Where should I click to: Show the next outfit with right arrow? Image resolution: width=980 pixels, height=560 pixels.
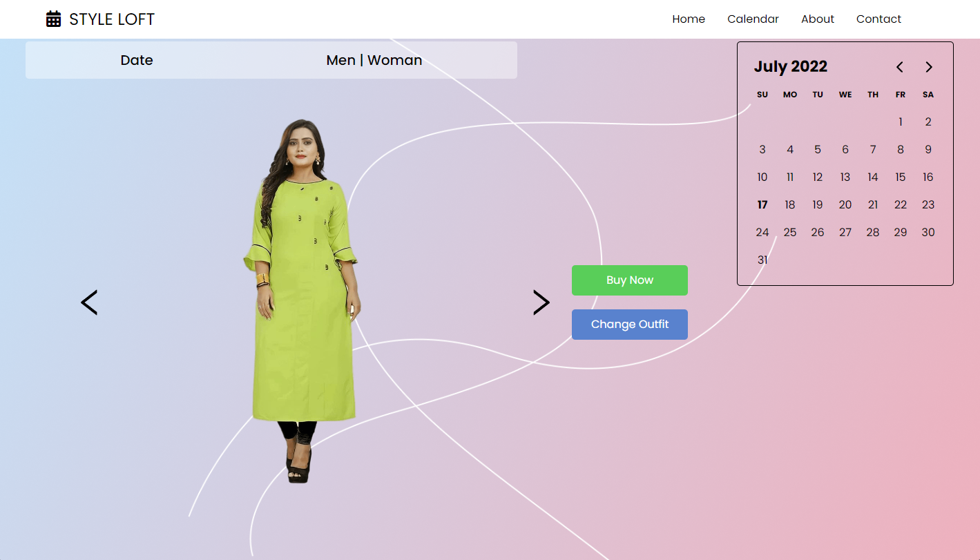coord(541,302)
